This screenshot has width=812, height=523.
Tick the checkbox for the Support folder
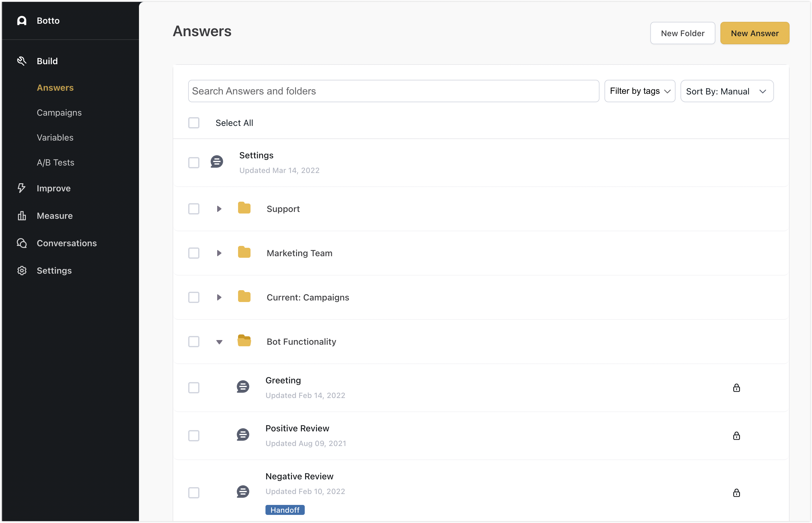point(194,209)
